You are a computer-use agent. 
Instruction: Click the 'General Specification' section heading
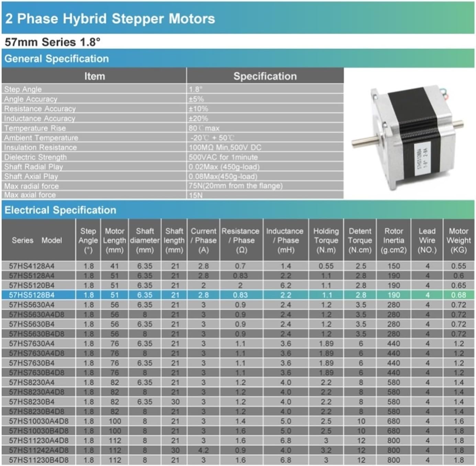point(57,58)
